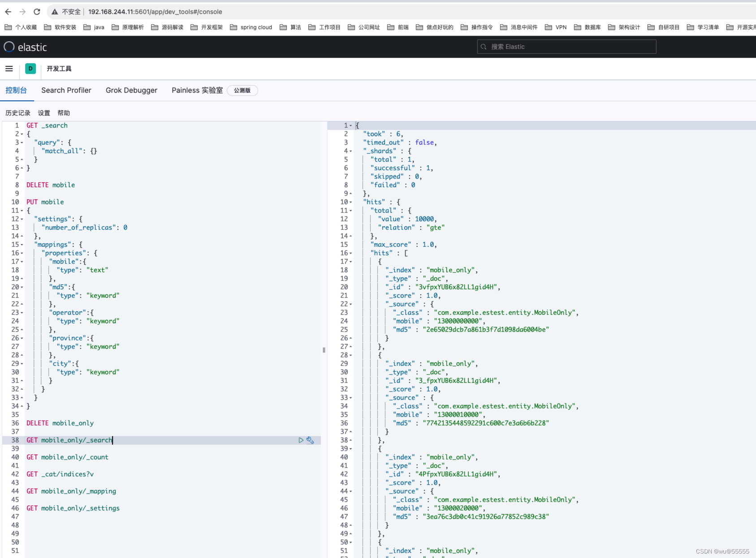Click the magnifier icon in the Elastic search bar
This screenshot has height=558, width=756.
point(484,47)
